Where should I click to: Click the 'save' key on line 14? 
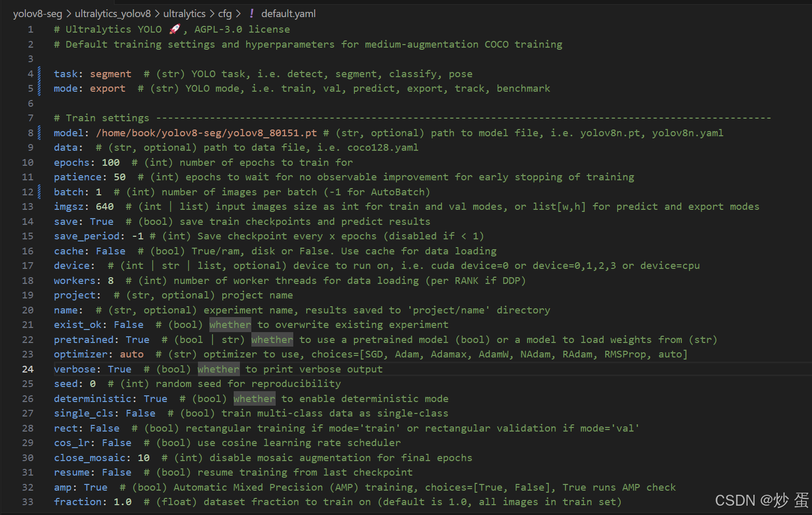[66, 222]
